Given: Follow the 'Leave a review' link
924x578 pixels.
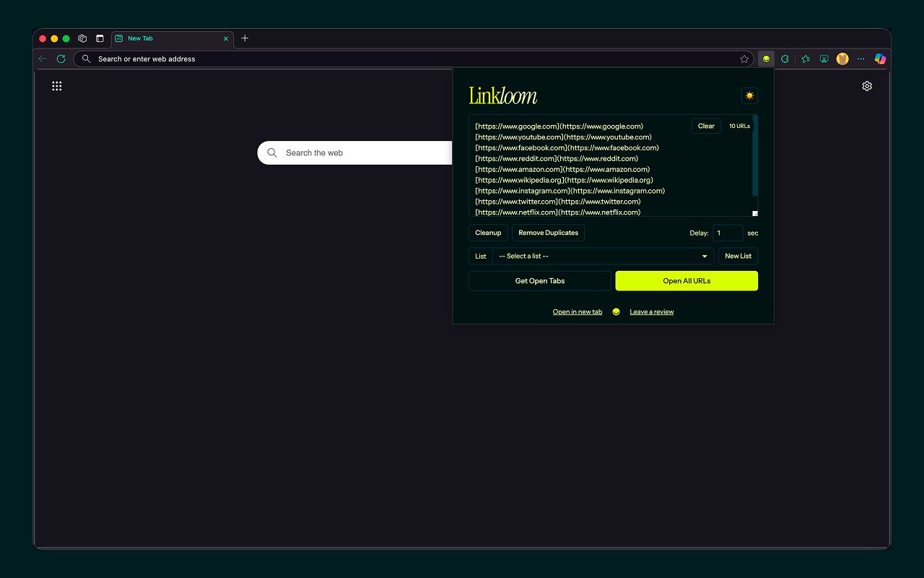Looking at the screenshot, I should [652, 312].
